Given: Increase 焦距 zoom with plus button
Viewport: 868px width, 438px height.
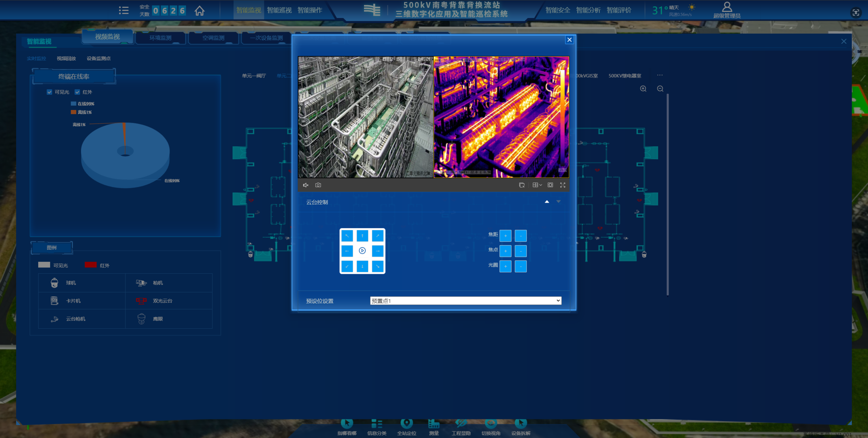Looking at the screenshot, I should click(x=505, y=236).
